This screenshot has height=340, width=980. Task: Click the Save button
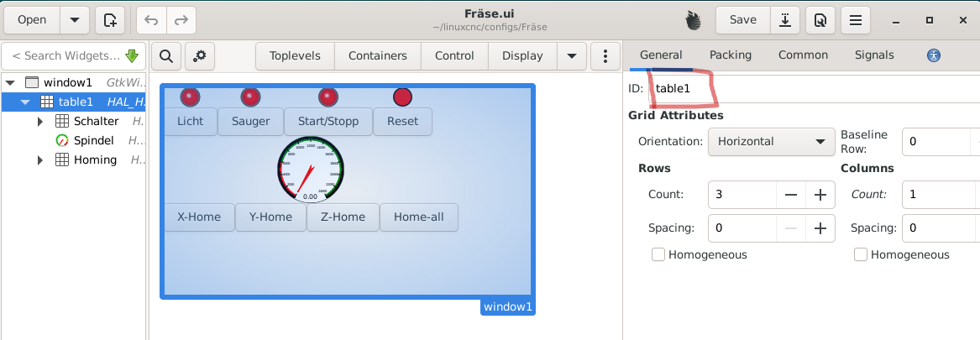pos(742,20)
